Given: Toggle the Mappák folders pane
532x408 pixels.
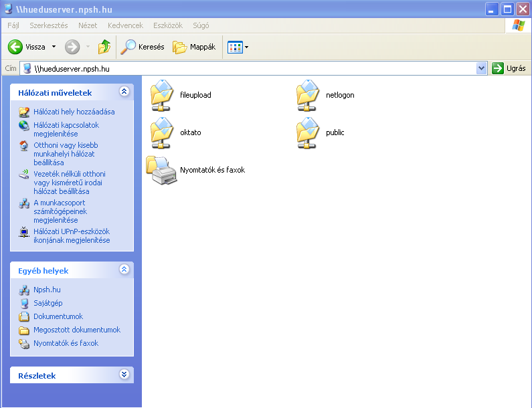Looking at the screenshot, I should click(194, 47).
